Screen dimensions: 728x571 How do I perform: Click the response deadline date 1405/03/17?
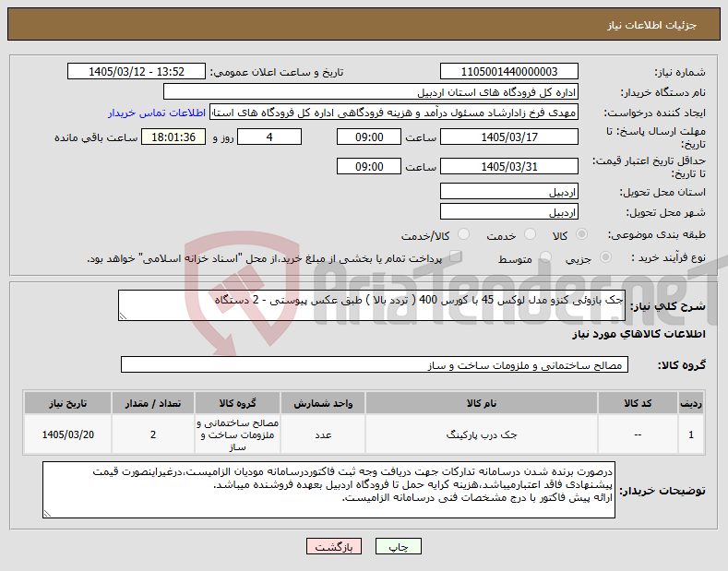(508, 137)
